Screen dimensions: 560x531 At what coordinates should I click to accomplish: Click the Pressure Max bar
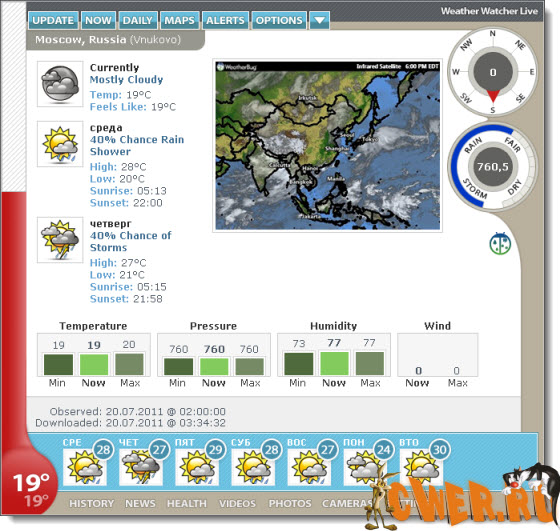tap(249, 367)
